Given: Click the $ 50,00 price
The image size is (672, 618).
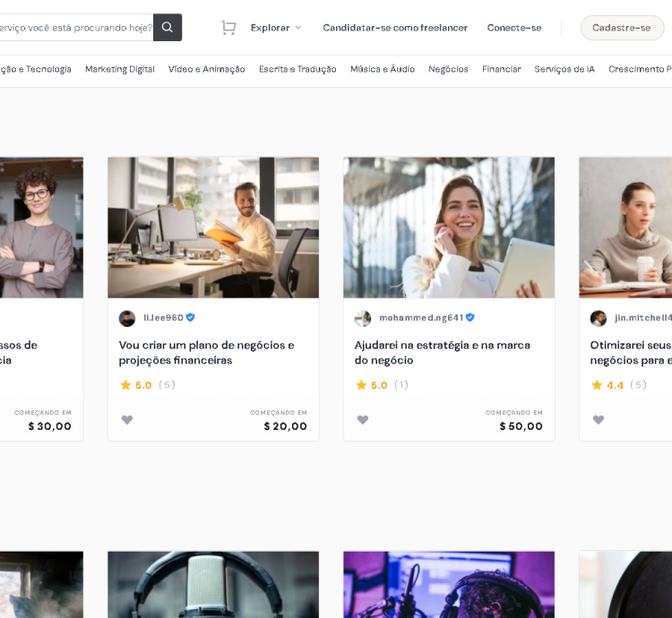Looking at the screenshot, I should tap(521, 426).
